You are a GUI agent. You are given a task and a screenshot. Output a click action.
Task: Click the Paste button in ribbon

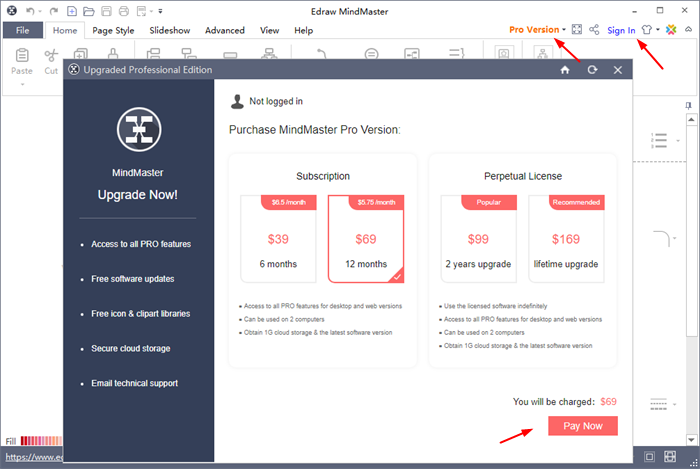coord(22,62)
